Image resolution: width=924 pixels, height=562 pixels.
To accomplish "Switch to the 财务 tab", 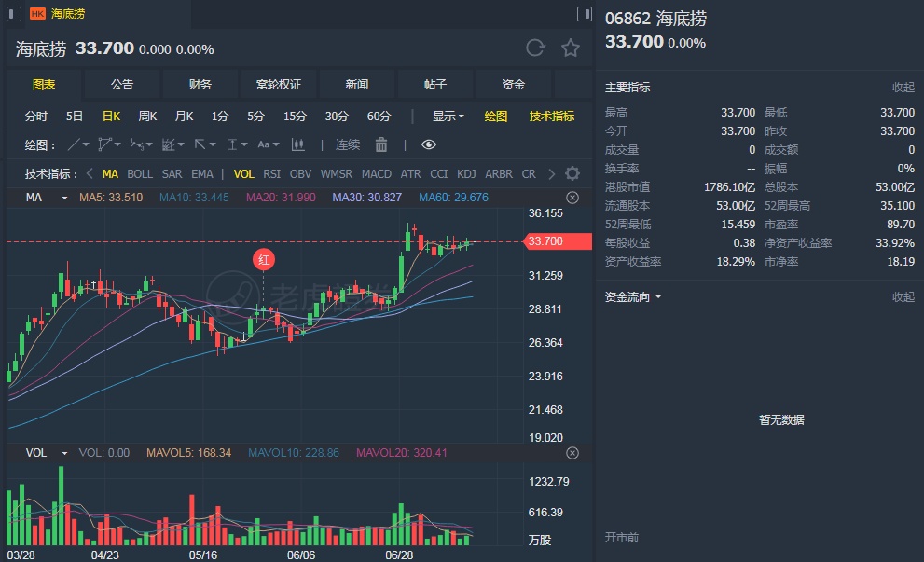I will [200, 84].
